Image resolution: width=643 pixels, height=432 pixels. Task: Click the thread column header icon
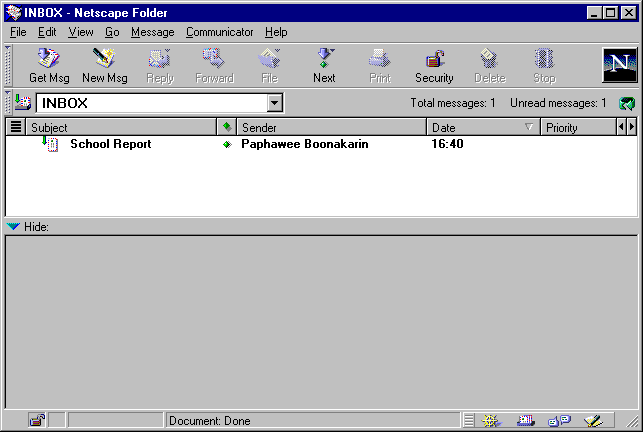pyautogui.click(x=16, y=127)
